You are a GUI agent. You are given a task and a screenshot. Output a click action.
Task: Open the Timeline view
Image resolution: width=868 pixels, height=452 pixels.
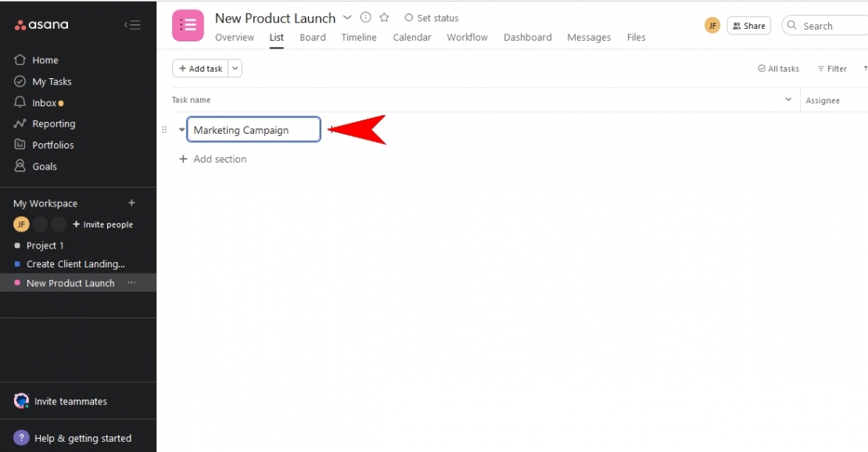click(359, 37)
